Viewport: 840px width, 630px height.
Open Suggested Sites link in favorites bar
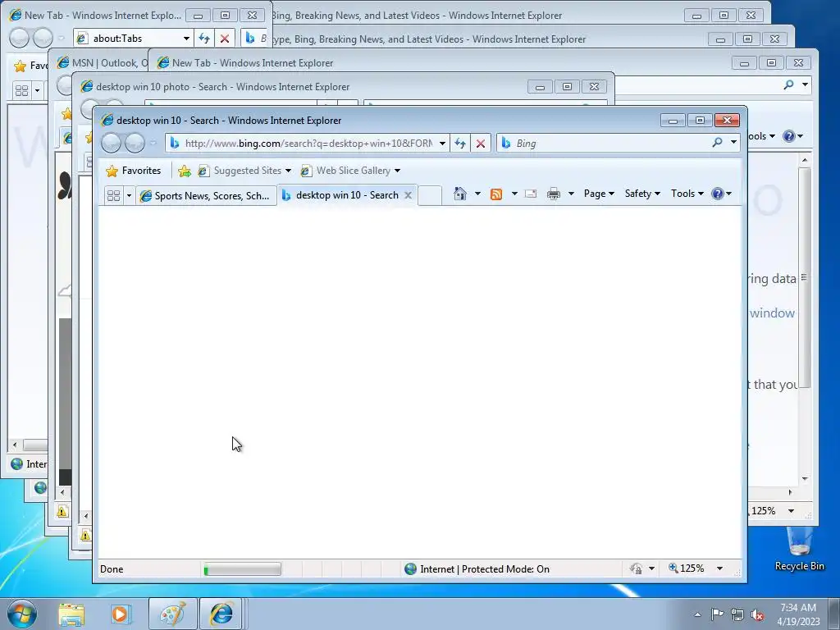(x=244, y=171)
